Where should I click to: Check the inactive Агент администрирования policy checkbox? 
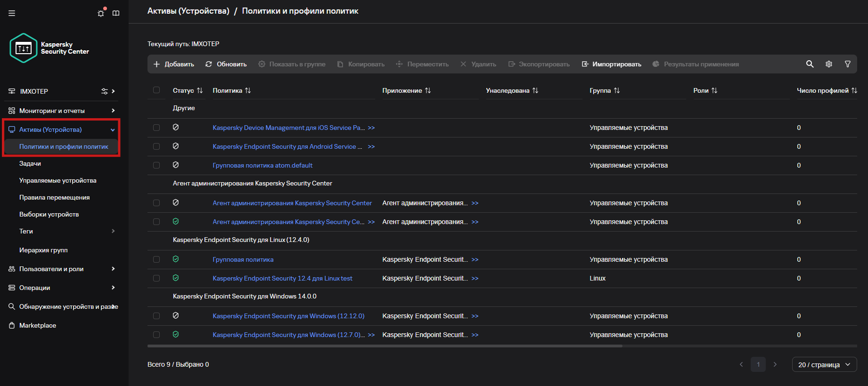[x=156, y=203]
